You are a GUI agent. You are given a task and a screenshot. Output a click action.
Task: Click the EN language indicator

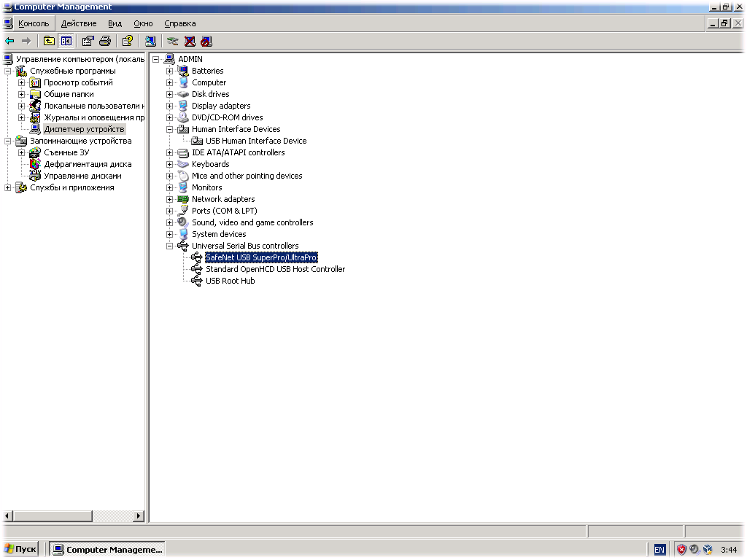(x=659, y=550)
